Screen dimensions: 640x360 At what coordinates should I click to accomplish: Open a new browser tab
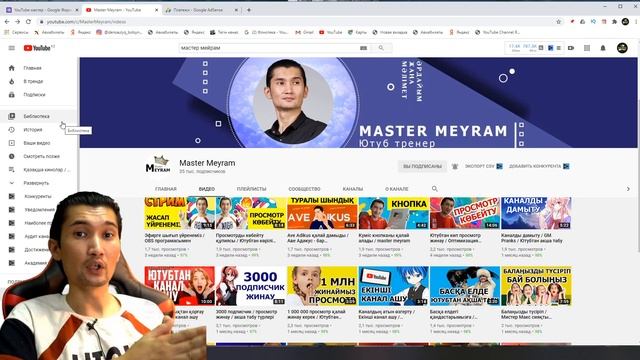click(x=249, y=10)
